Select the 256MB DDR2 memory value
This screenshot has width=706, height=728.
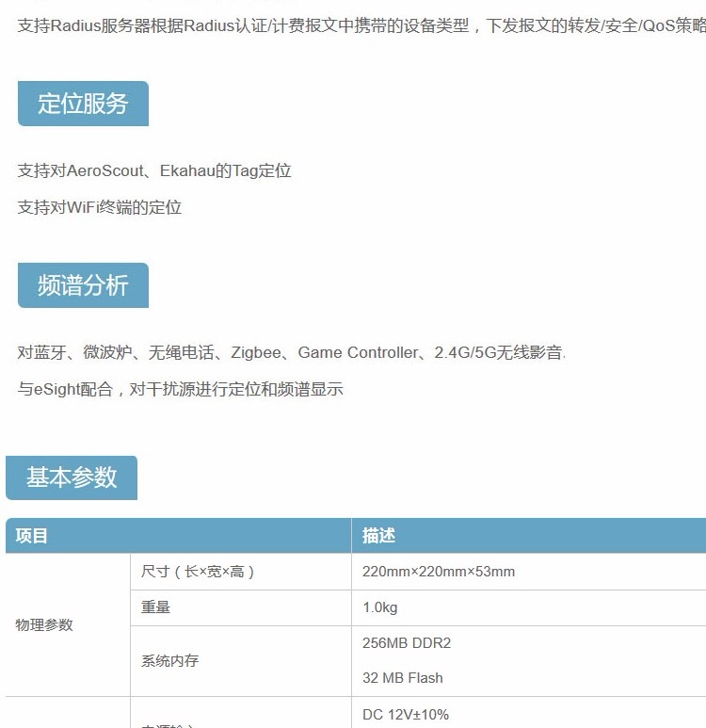[x=407, y=643]
